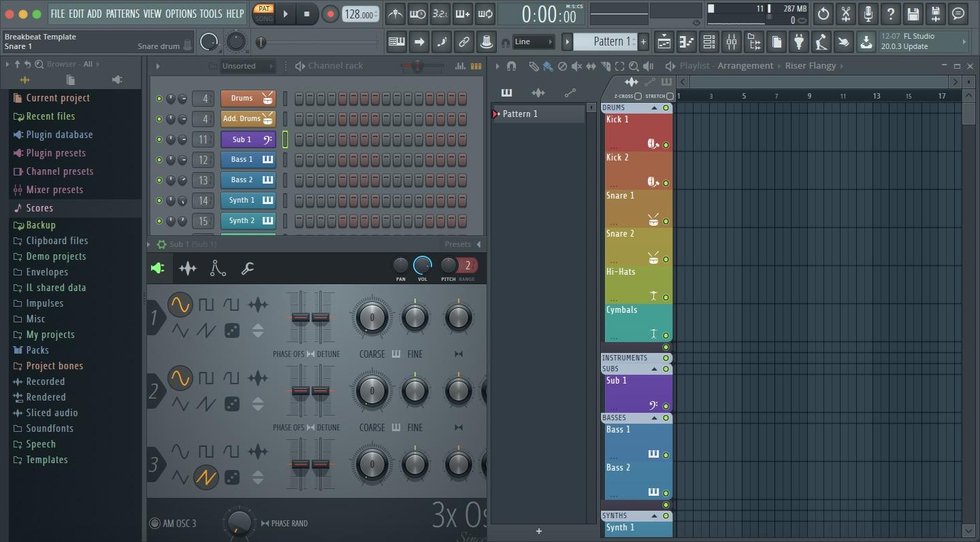Adjust the Sub 1 VOL knob
This screenshot has height=542, width=980.
(423, 265)
